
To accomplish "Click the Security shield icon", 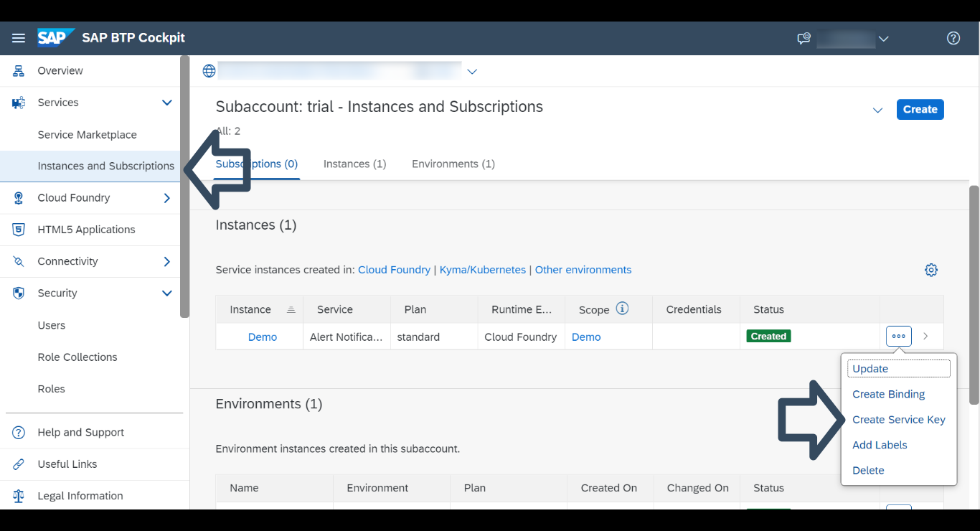I will 19,293.
